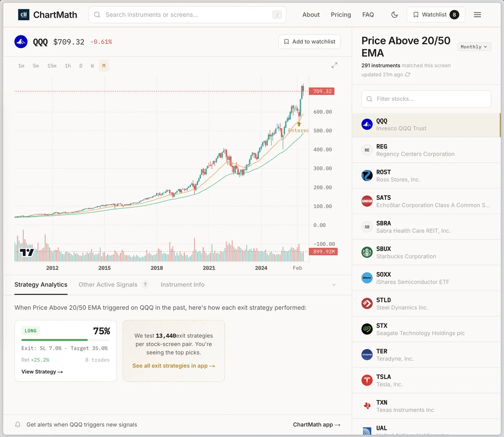Click the ChartMath logo icon
This screenshot has height=437, width=504.
click(24, 15)
